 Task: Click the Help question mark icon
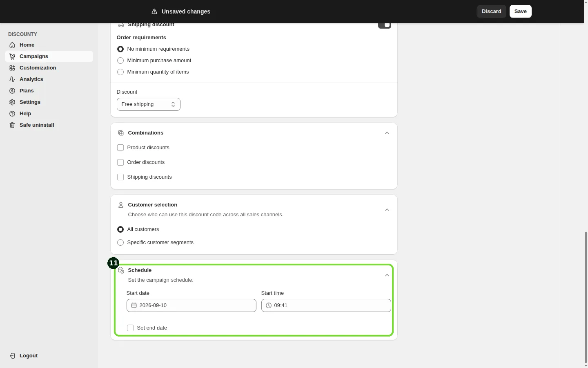click(x=12, y=114)
